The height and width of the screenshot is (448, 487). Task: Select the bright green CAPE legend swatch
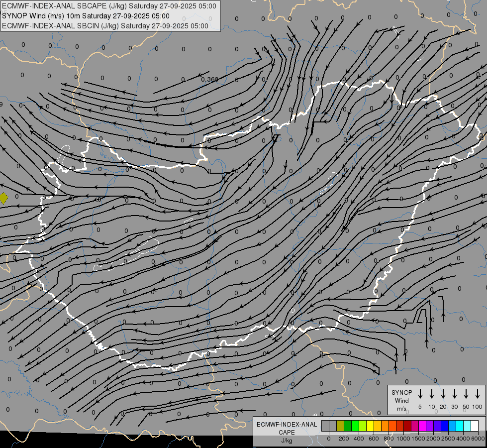(x=355, y=426)
